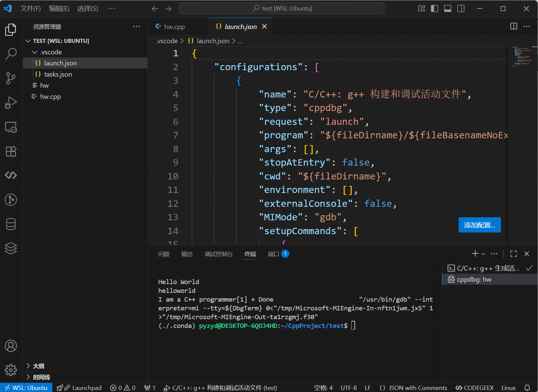Click the WSL: Ubuntu remote indicator
This screenshot has width=538, height=392.
(26, 388)
